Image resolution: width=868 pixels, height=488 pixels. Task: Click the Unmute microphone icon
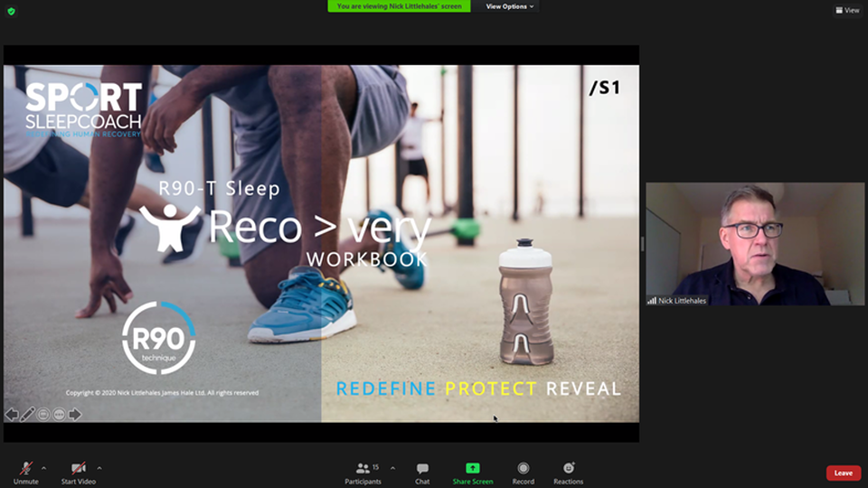(25, 468)
